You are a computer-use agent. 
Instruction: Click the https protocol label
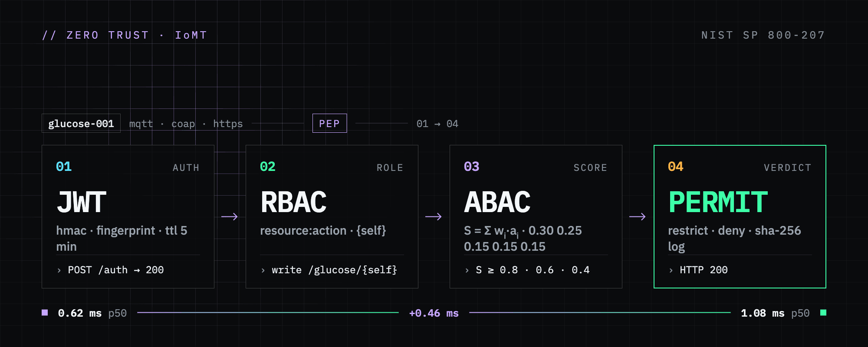[228, 124]
